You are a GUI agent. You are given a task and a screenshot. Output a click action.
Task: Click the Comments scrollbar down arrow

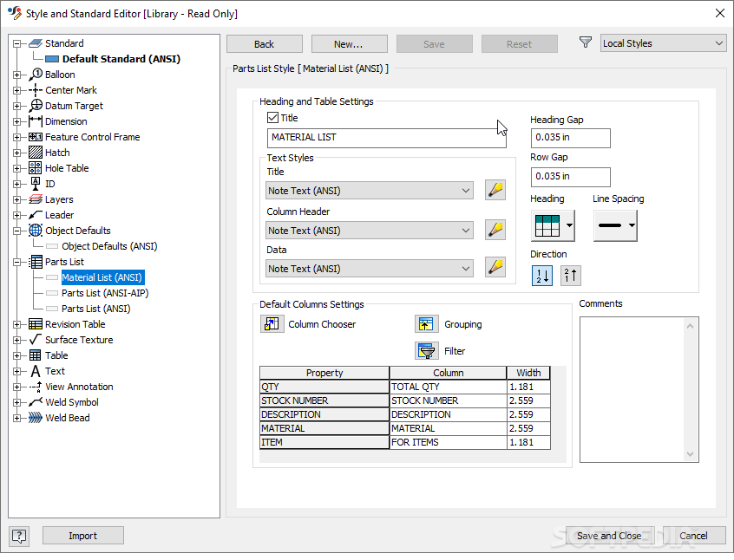point(690,453)
